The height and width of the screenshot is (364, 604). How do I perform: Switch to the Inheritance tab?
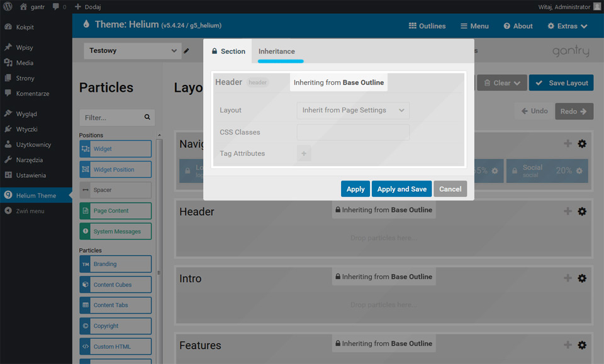click(x=277, y=51)
